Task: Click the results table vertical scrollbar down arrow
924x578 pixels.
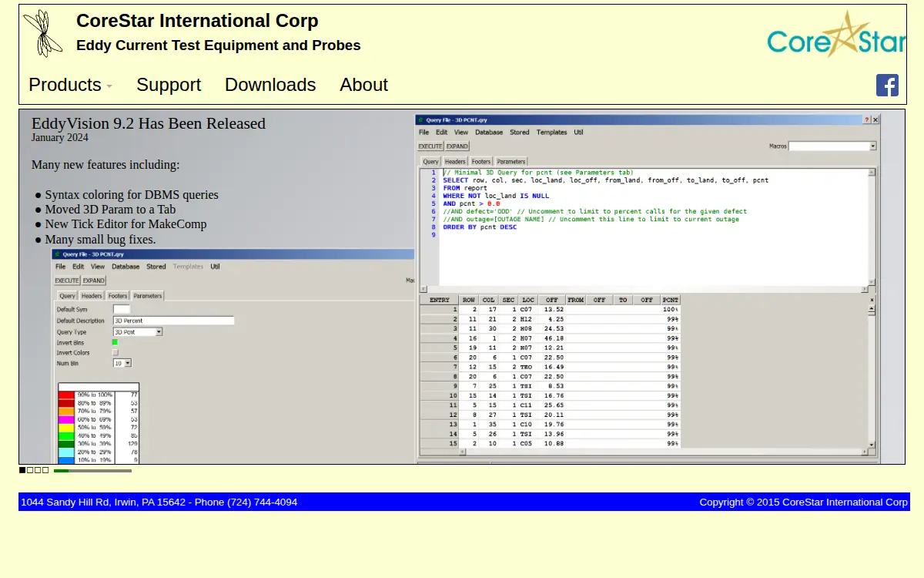Action: pyautogui.click(x=872, y=445)
